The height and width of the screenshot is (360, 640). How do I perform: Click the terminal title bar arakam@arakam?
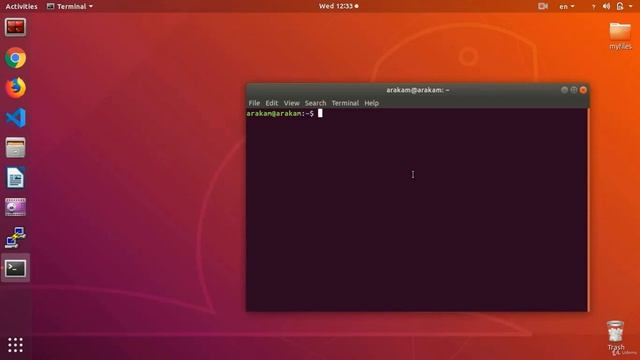pyautogui.click(x=418, y=90)
